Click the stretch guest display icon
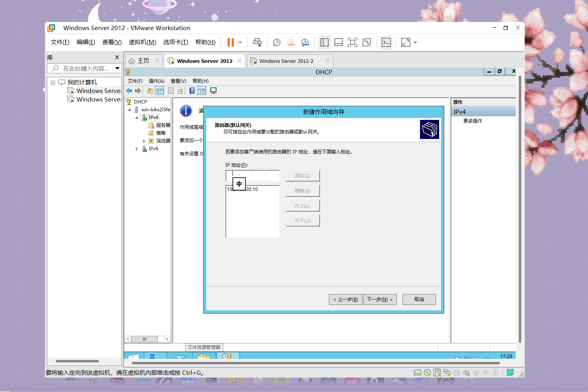The height and width of the screenshot is (392, 588). [406, 42]
